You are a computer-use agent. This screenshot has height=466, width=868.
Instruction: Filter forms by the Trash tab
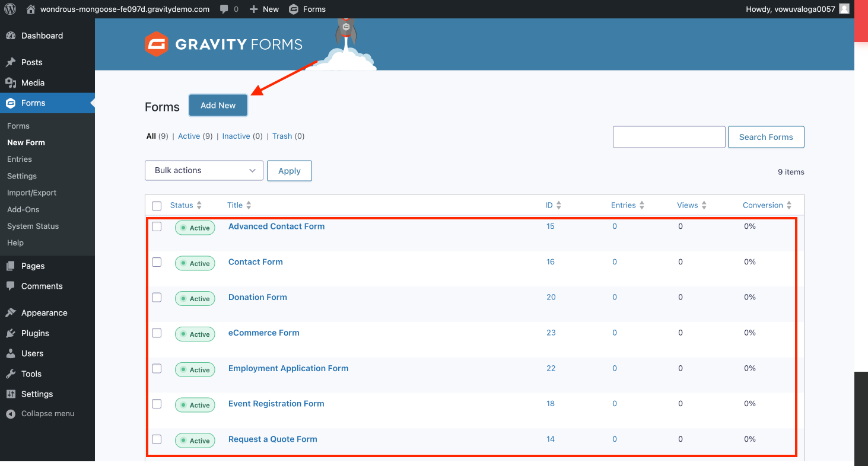pyautogui.click(x=282, y=136)
